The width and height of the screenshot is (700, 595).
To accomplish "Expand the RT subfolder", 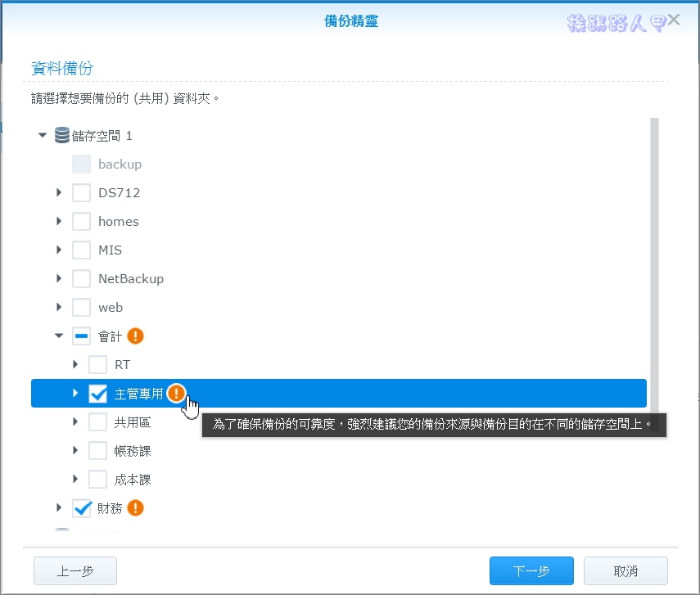I will click(x=75, y=364).
